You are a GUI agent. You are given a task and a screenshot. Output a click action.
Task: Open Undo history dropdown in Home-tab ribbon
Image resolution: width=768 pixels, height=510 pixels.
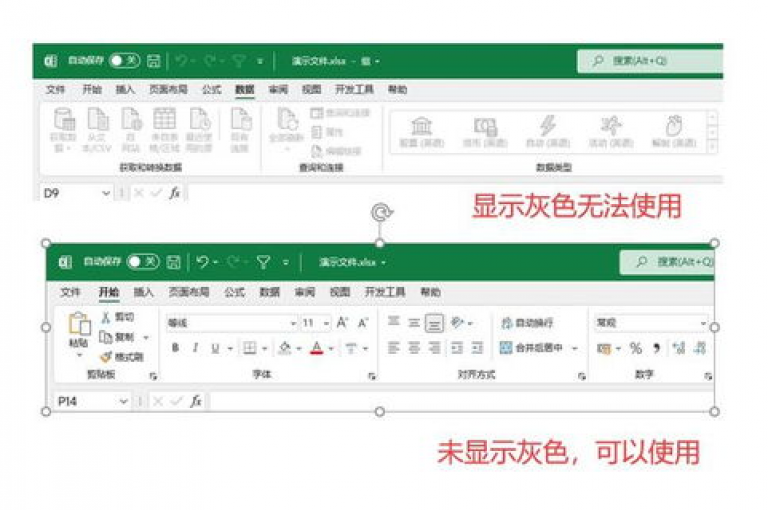tap(216, 263)
